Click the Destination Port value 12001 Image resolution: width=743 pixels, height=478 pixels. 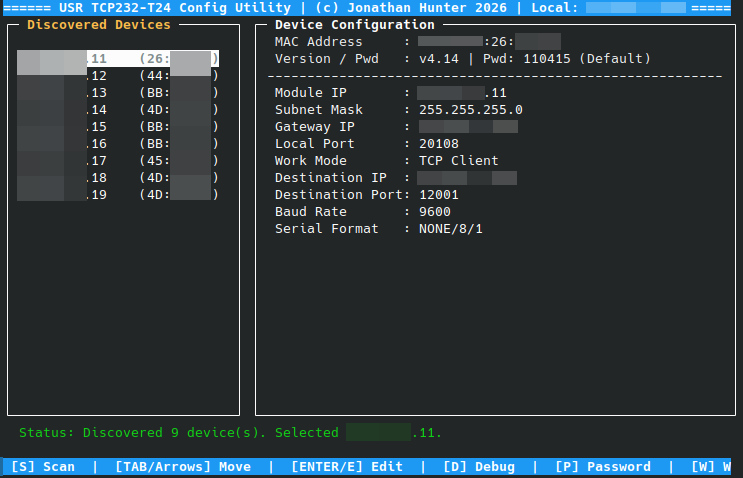pyautogui.click(x=439, y=195)
